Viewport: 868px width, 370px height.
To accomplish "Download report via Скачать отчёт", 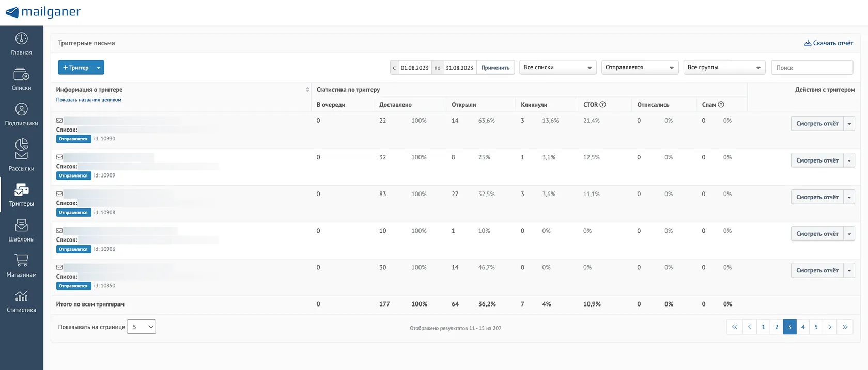I will [x=829, y=43].
